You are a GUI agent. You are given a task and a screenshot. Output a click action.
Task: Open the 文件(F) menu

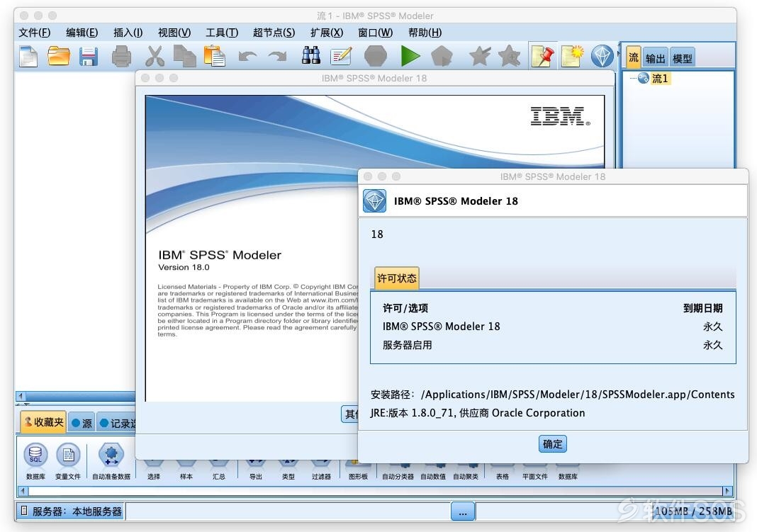point(34,33)
